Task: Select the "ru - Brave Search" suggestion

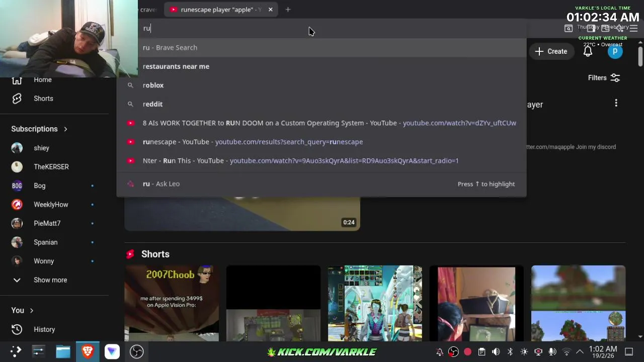Action: pyautogui.click(x=322, y=47)
